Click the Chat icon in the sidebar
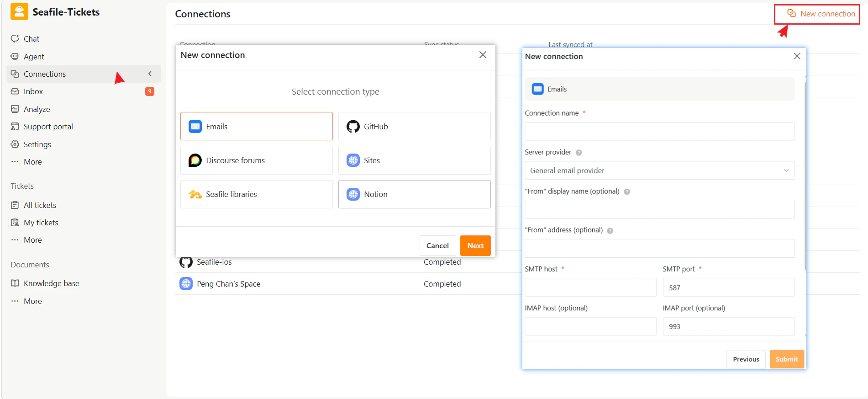Viewport: 868px width, 399px height. click(x=15, y=38)
